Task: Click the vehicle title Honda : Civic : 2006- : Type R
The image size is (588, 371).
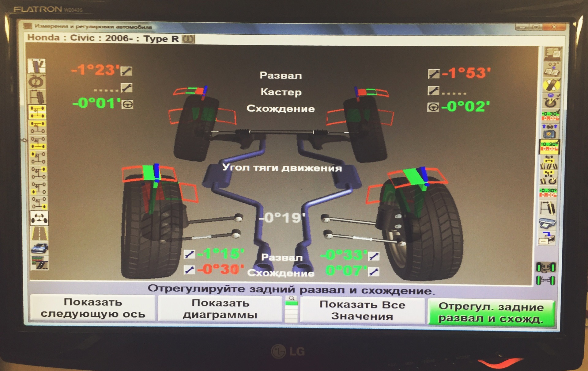Action: pos(103,38)
